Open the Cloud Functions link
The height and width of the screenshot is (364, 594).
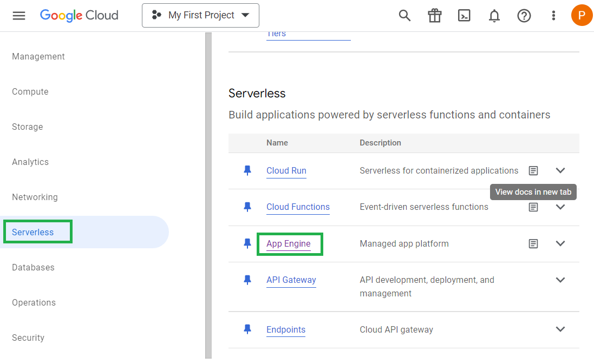coord(298,207)
